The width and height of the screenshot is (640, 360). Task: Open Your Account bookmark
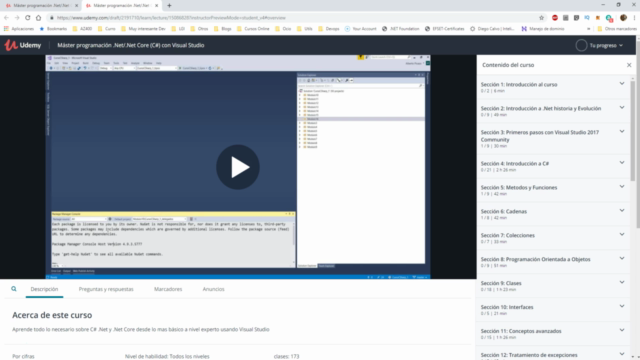pos(360,29)
